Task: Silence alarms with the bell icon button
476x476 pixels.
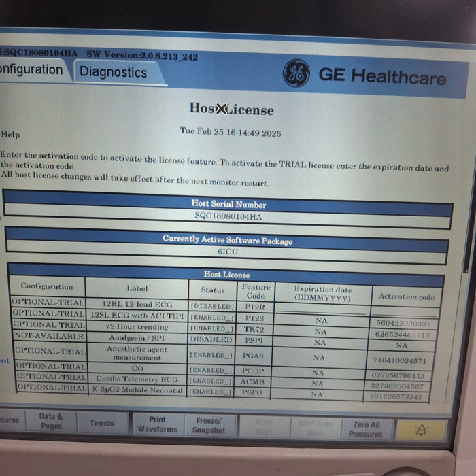Action: (422, 430)
